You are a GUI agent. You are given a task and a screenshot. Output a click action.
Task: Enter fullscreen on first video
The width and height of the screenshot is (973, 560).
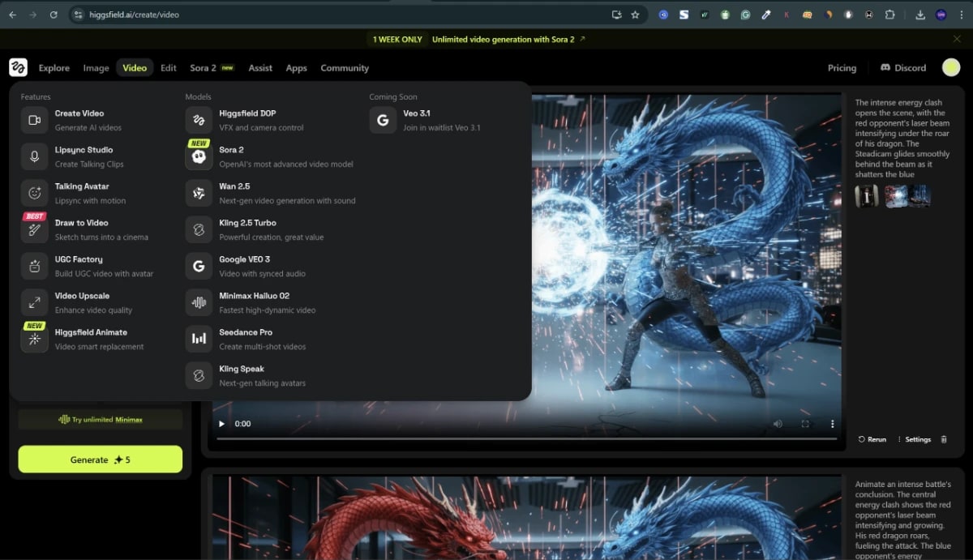point(805,424)
